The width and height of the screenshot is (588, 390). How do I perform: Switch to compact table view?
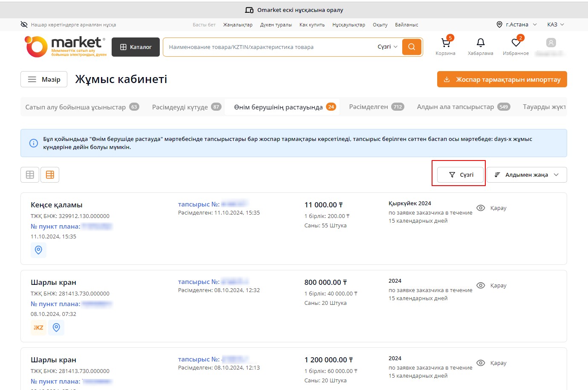click(x=30, y=175)
